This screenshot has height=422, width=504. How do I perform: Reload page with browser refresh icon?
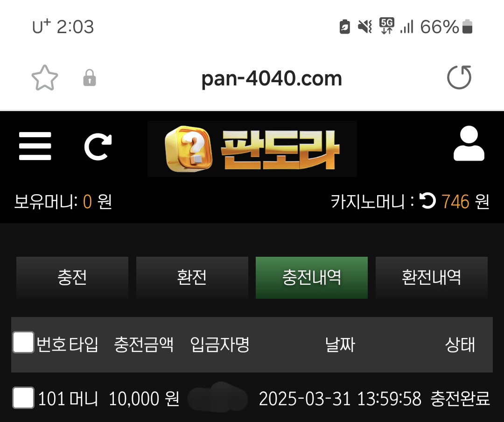pyautogui.click(x=459, y=77)
